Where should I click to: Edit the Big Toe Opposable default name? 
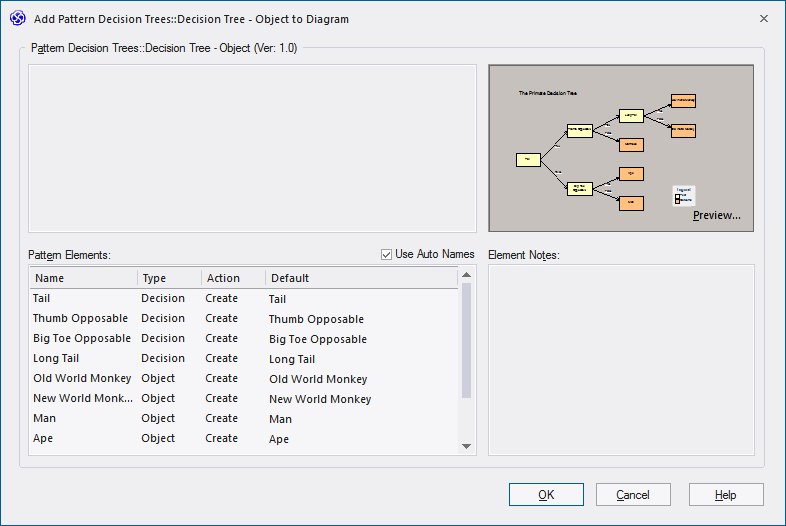pos(318,339)
